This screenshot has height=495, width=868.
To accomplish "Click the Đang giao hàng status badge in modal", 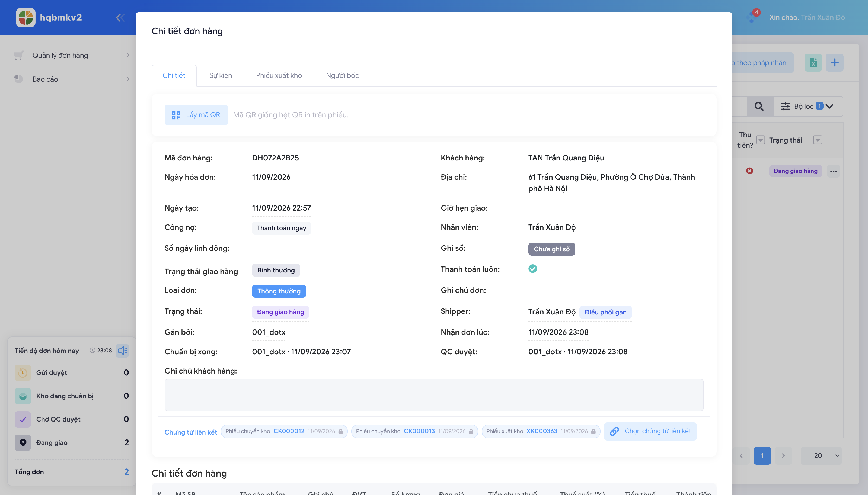I will pos(280,312).
